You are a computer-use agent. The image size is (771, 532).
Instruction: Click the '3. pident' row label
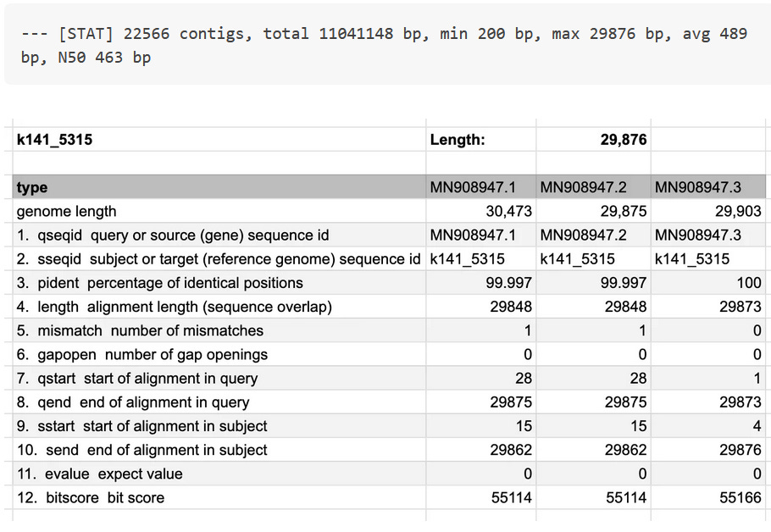point(219,283)
